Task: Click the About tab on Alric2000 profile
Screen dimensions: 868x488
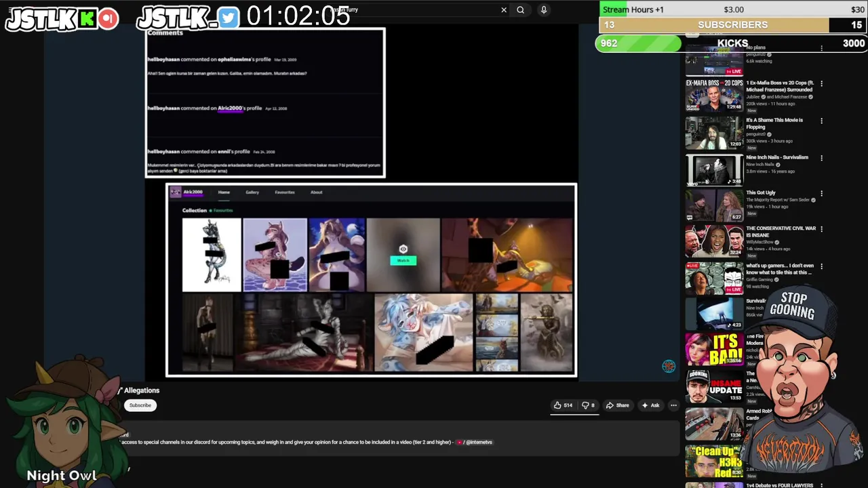Action: click(317, 192)
